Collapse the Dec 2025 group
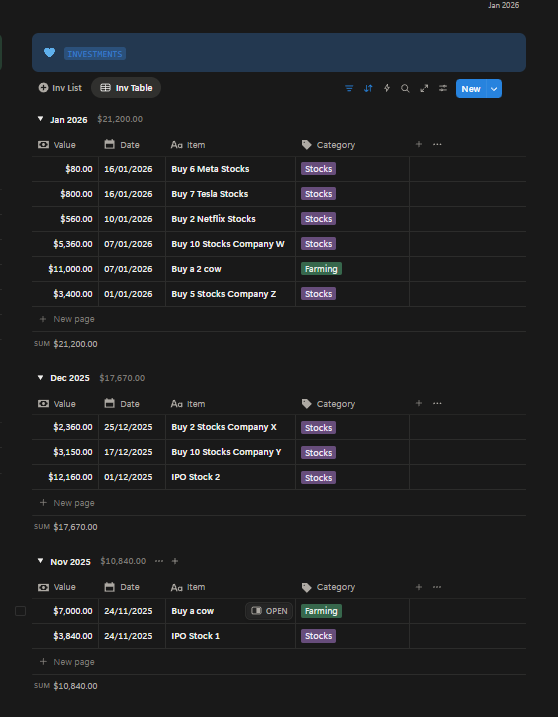Image resolution: width=558 pixels, height=717 pixels. [x=40, y=378]
